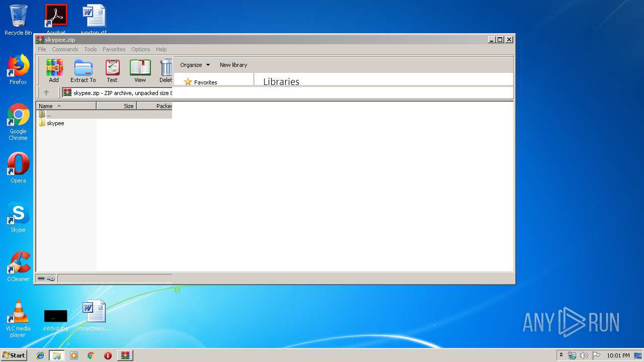Select the skypee folder in archive
Viewport: 644px width, 362px height.
tap(51, 123)
